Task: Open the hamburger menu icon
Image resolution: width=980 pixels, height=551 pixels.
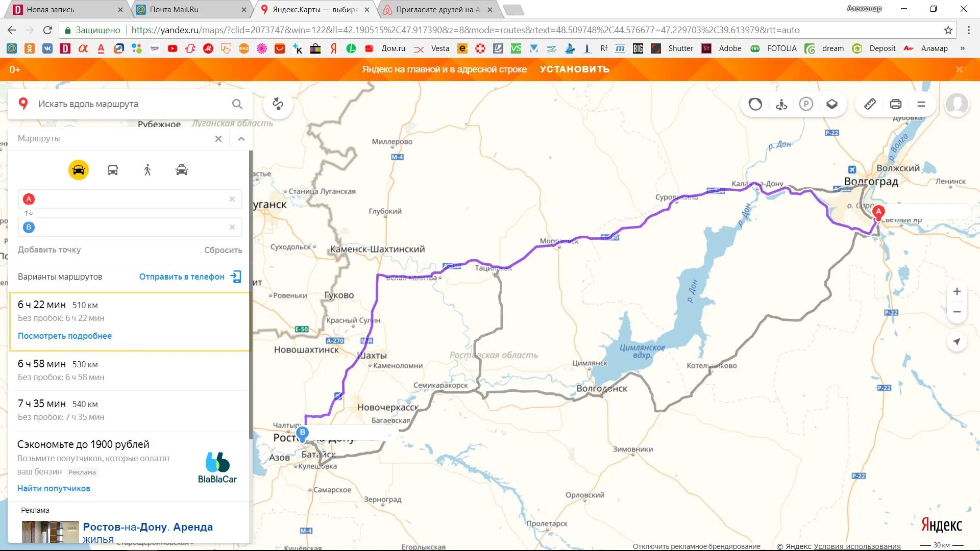Action: [921, 104]
